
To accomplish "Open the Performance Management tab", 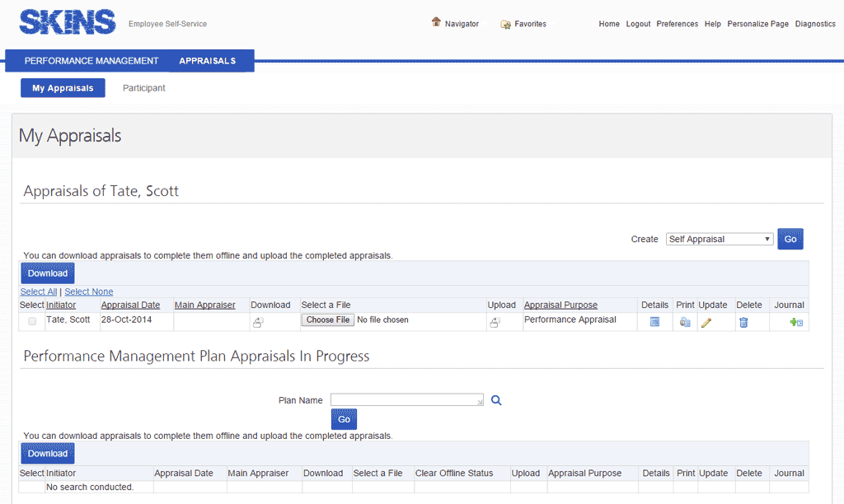I will pos(91,61).
